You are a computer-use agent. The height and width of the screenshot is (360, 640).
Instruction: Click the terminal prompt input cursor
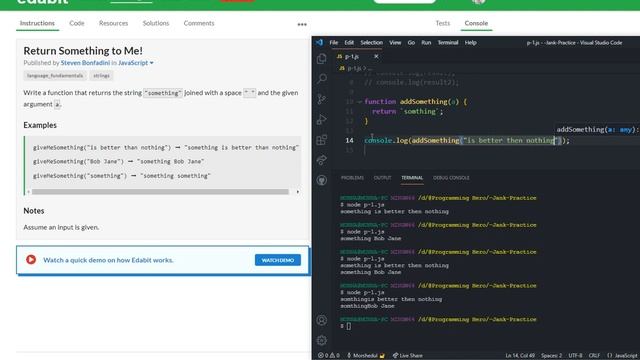(x=349, y=326)
